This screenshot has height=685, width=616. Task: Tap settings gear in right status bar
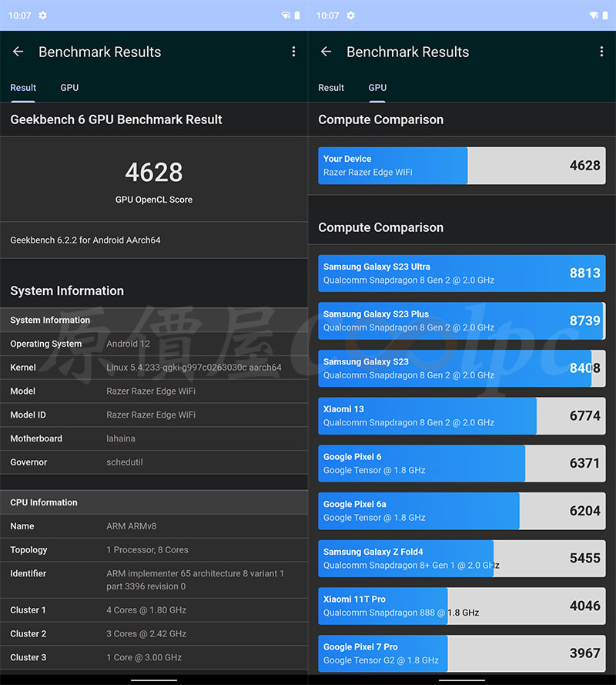[350, 15]
